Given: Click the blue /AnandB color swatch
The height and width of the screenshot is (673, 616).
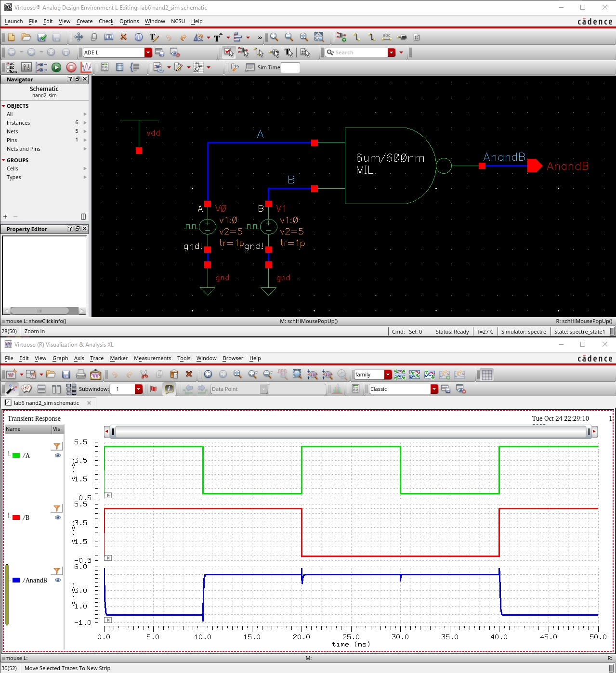Looking at the screenshot, I should pyautogui.click(x=16, y=580).
